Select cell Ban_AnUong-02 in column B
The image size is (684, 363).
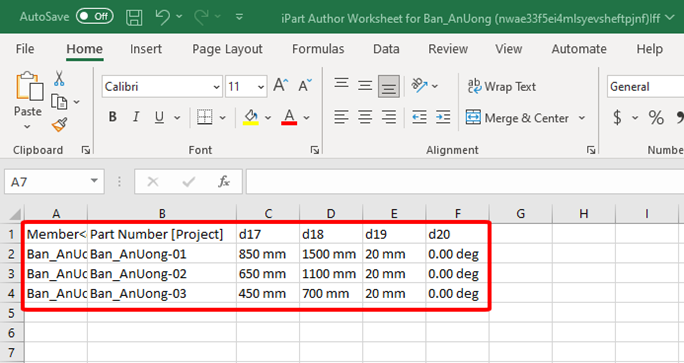click(162, 274)
